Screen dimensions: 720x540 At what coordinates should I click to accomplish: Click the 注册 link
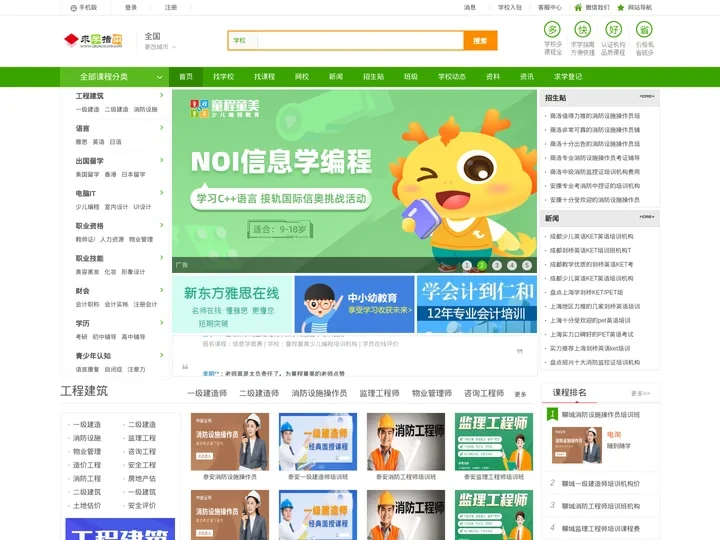click(x=170, y=7)
